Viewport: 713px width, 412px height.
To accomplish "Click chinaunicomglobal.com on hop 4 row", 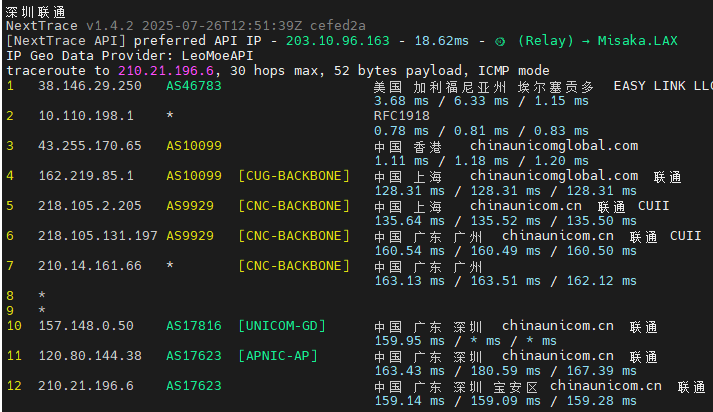I will click(x=554, y=176).
